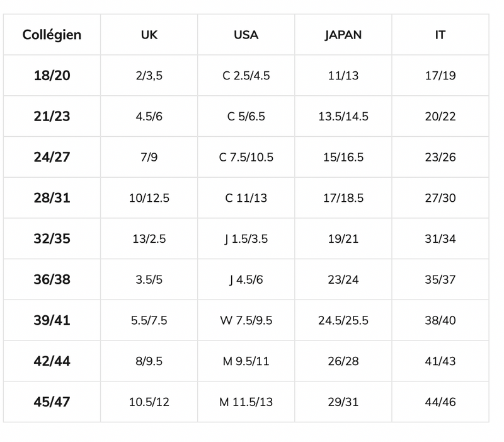504x442 pixels.
Task: Select the Japan cell 13.5/14.5
Action: [343, 117]
